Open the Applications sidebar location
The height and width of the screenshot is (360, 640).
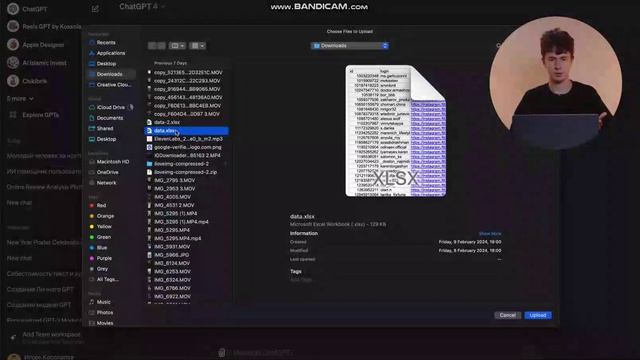[111, 53]
